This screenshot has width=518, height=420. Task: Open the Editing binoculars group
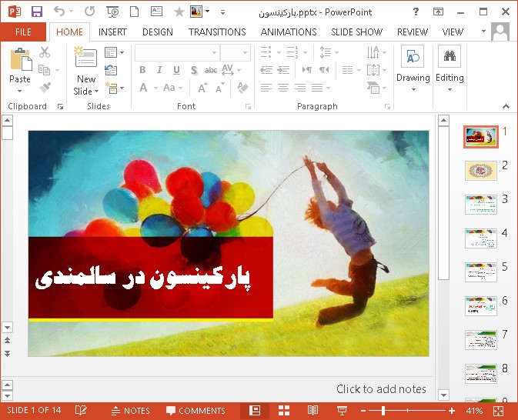[x=449, y=66]
